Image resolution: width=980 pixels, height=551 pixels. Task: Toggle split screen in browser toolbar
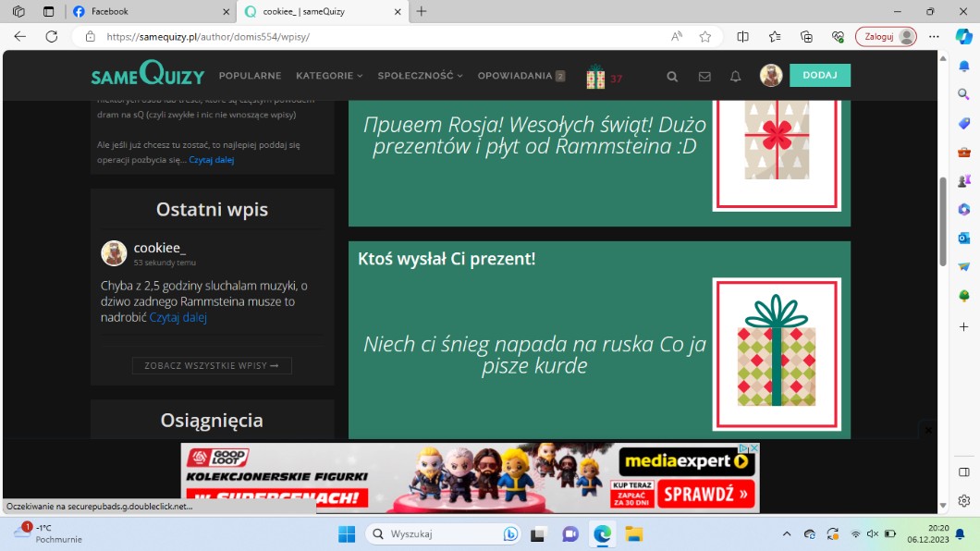[x=743, y=37]
